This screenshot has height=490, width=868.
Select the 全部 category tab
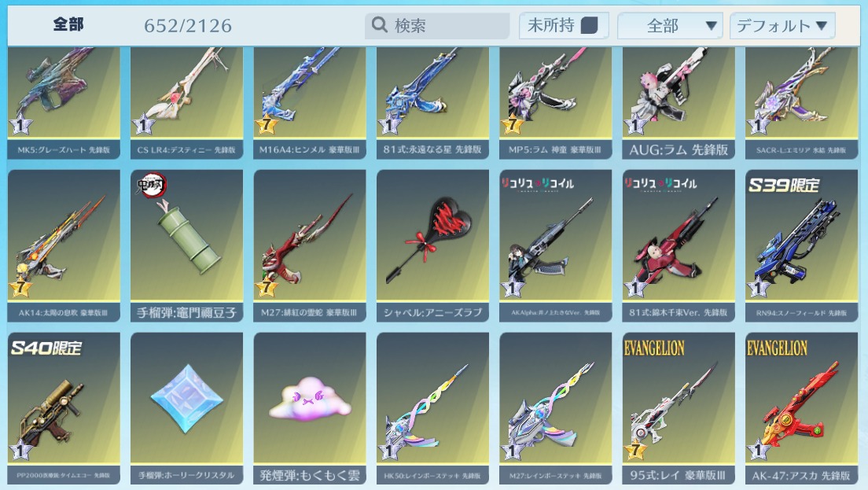coord(68,24)
